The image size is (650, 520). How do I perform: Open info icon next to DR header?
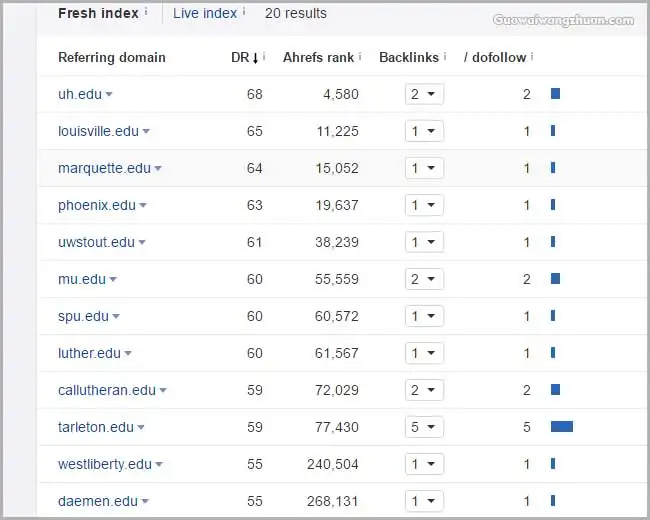(x=264, y=56)
